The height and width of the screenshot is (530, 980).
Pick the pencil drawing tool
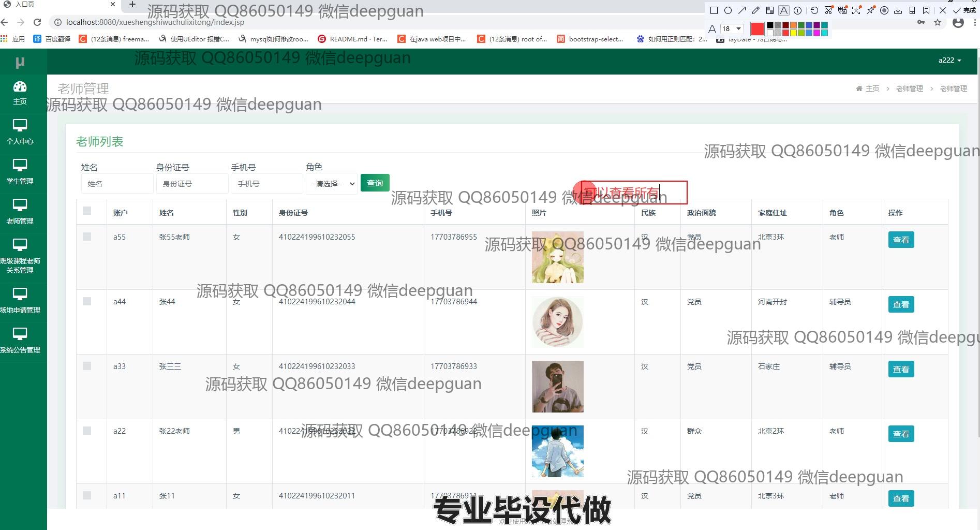(x=756, y=10)
